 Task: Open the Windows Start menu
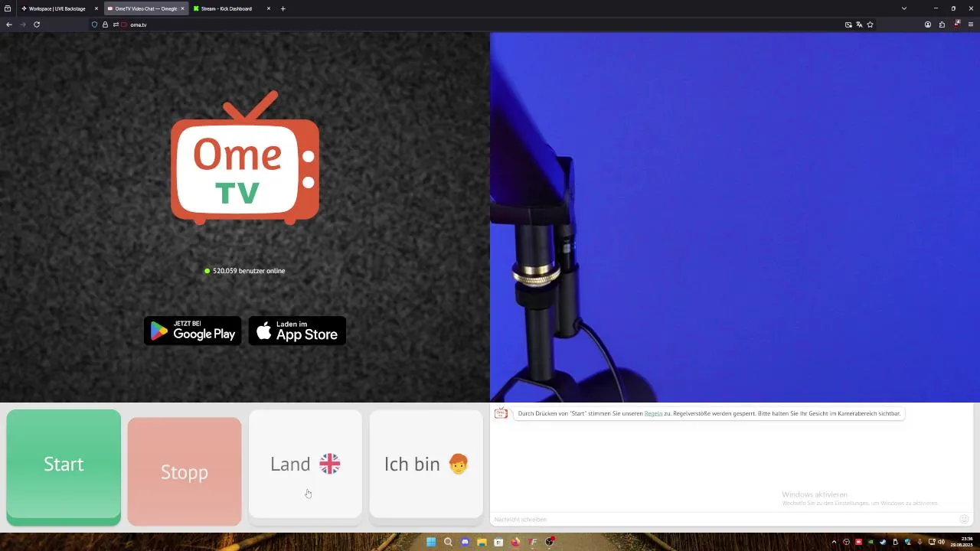[x=431, y=542]
